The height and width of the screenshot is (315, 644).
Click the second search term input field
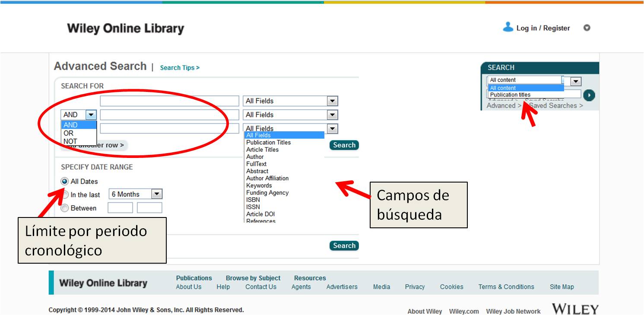169,115
